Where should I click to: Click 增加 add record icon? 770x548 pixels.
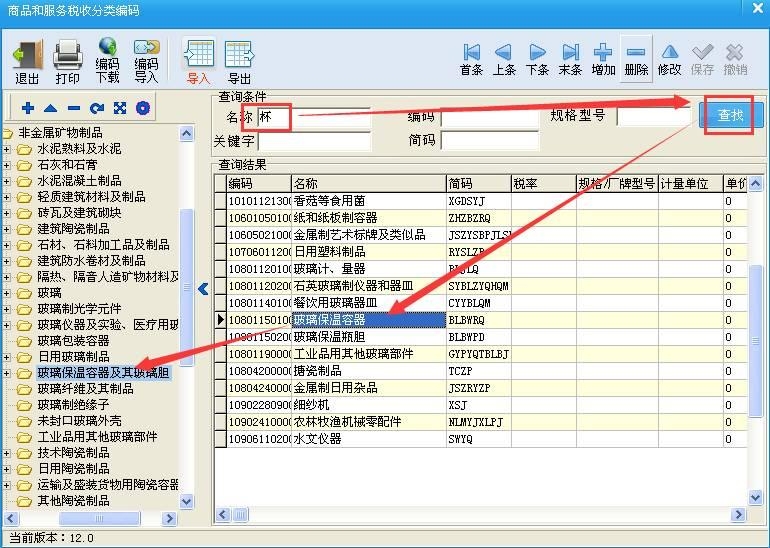click(x=603, y=59)
